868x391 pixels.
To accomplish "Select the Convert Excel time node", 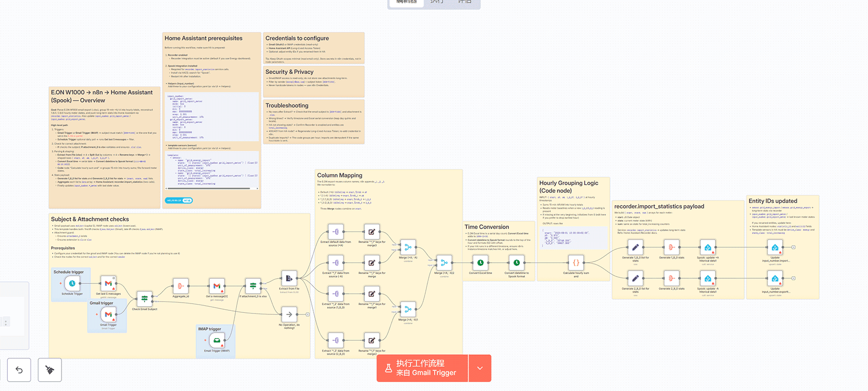I will [x=481, y=263].
